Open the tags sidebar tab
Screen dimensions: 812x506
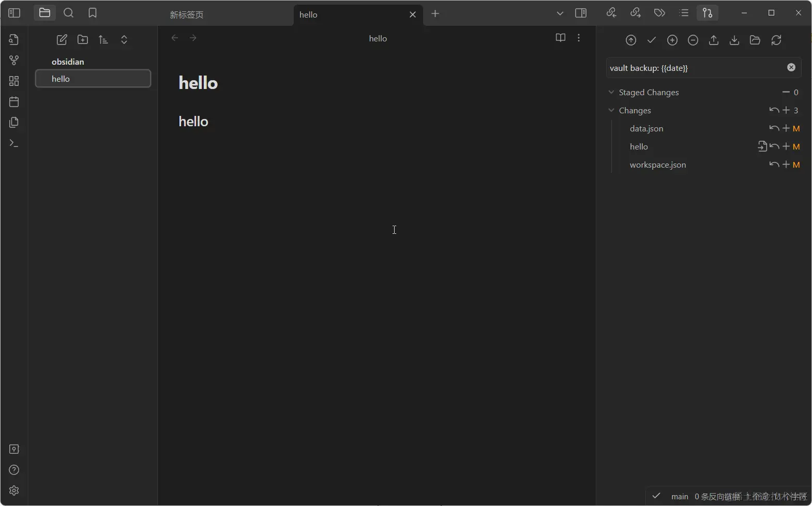click(659, 13)
